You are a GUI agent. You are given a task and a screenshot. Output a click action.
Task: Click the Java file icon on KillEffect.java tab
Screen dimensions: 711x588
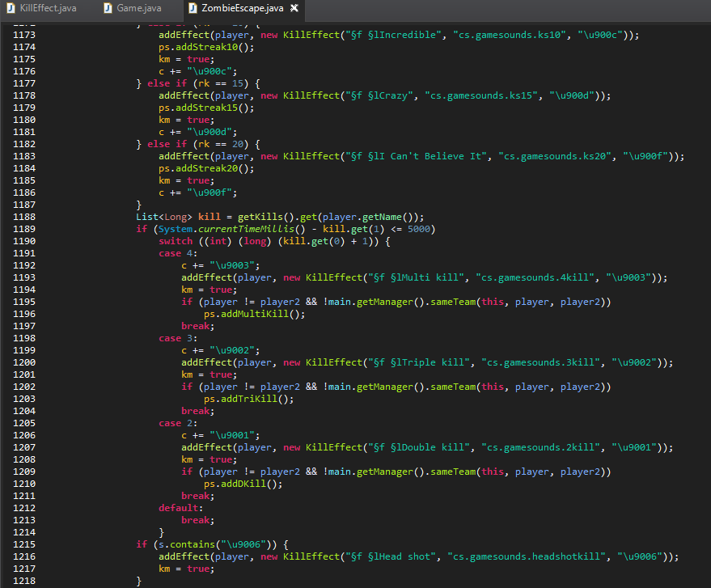pyautogui.click(x=11, y=8)
